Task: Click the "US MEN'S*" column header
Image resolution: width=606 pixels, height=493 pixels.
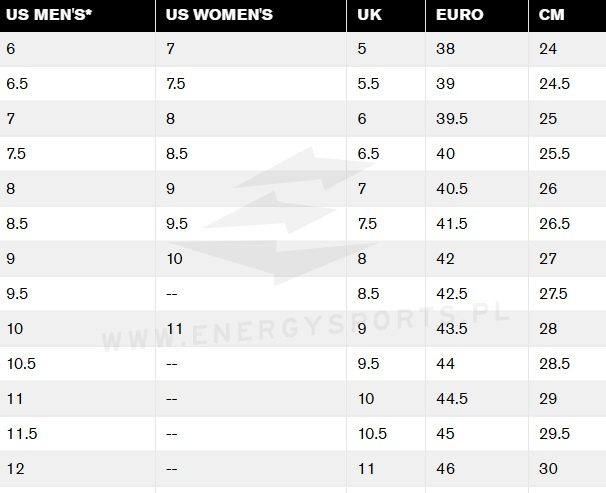Action: pyautogui.click(x=50, y=15)
